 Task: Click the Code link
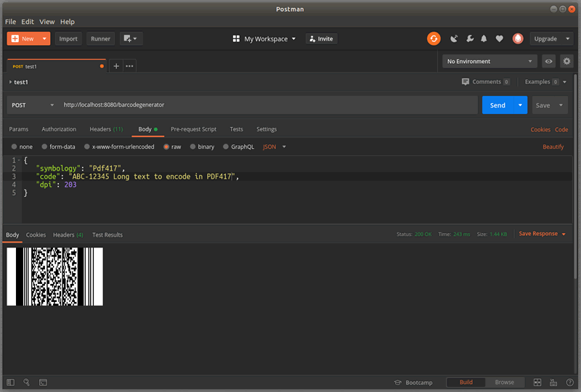(561, 129)
